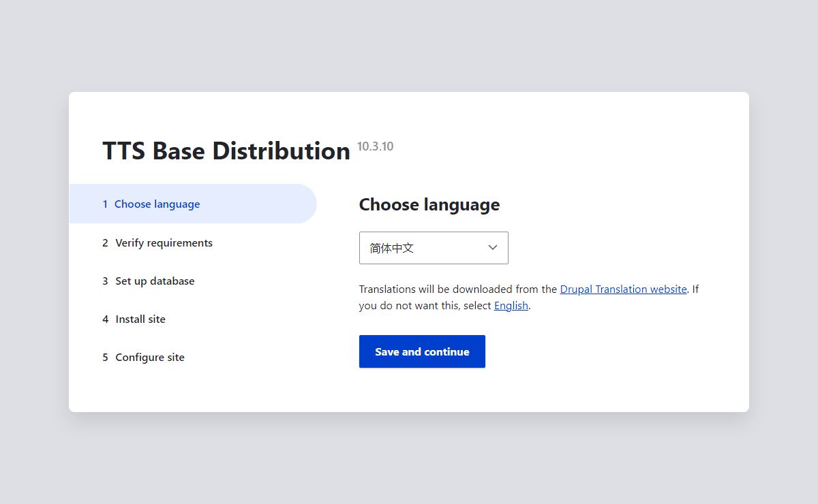The width and height of the screenshot is (818, 504).
Task: Select step 1 Choose language
Action: pyautogui.click(x=193, y=204)
